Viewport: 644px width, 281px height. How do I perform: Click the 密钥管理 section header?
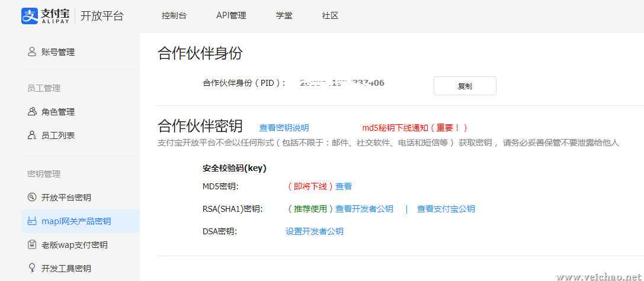(44, 174)
